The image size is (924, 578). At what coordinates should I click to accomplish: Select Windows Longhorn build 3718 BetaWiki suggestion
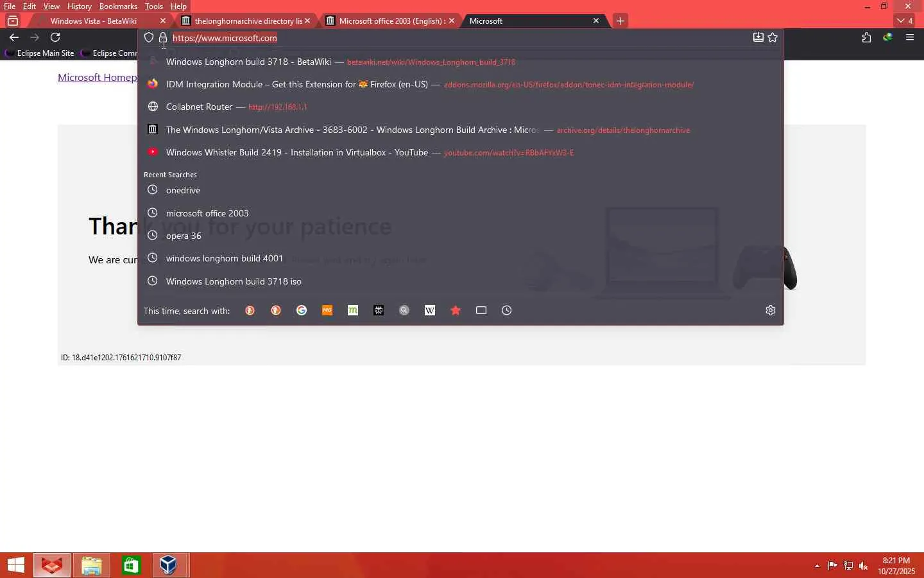click(461, 62)
